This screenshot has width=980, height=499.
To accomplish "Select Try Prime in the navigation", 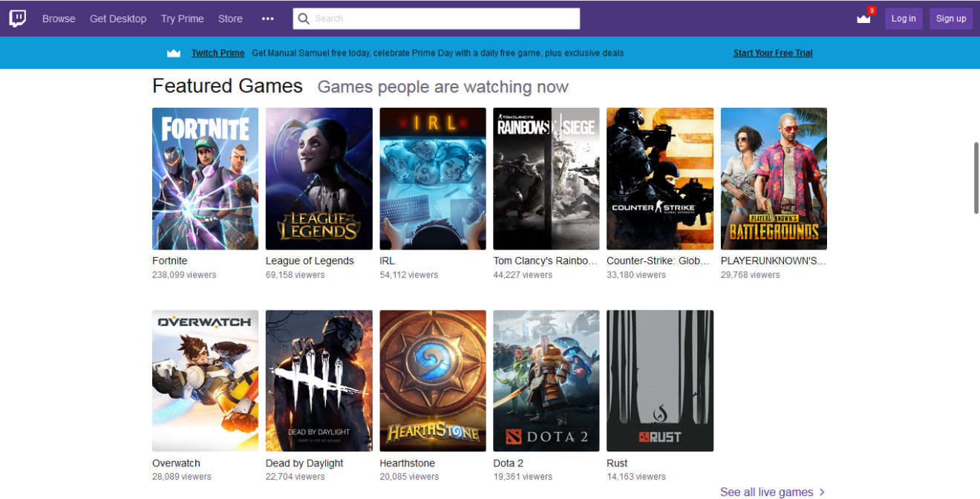I will (182, 19).
